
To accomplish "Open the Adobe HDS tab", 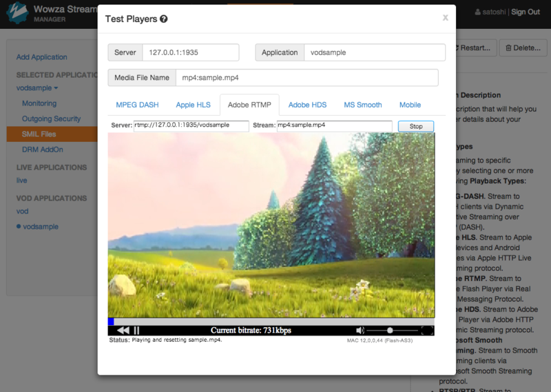I will pos(307,105).
